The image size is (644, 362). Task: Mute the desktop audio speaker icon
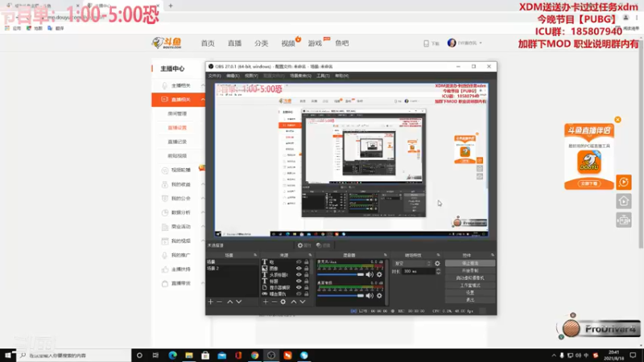[x=369, y=295]
